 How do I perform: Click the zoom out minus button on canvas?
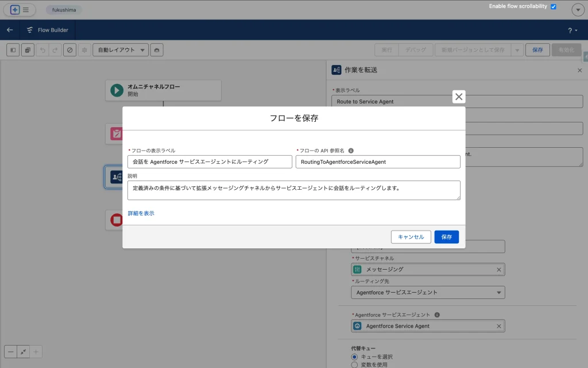click(x=11, y=351)
